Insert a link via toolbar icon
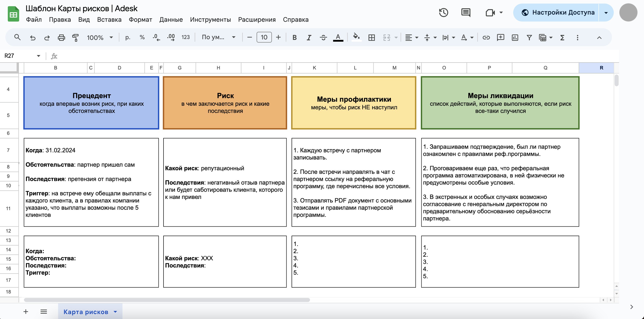This screenshot has width=644, height=319. click(x=486, y=37)
